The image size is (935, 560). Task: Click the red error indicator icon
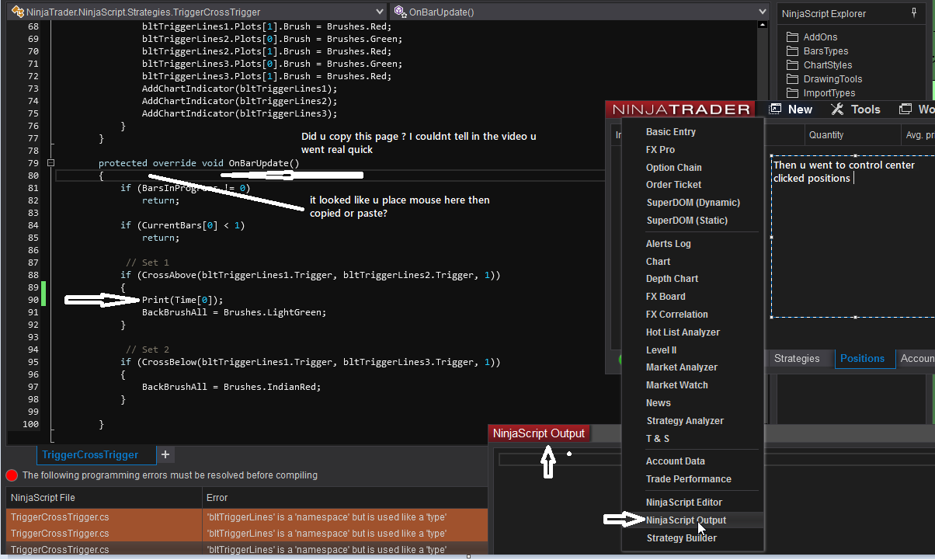[12, 475]
